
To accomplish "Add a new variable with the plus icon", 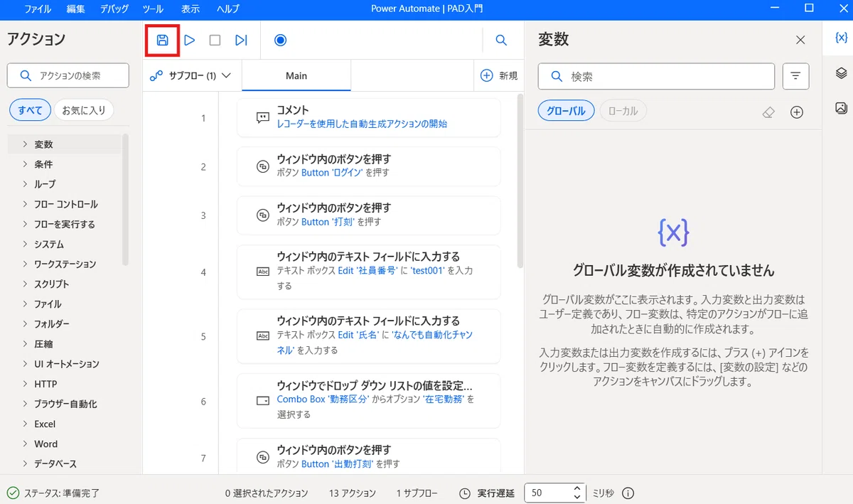I will [797, 112].
